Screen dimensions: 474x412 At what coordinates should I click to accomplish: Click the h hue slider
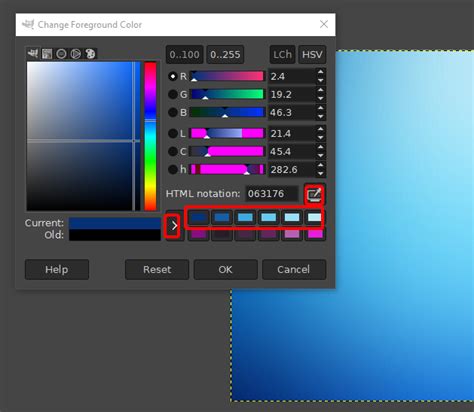click(227, 170)
